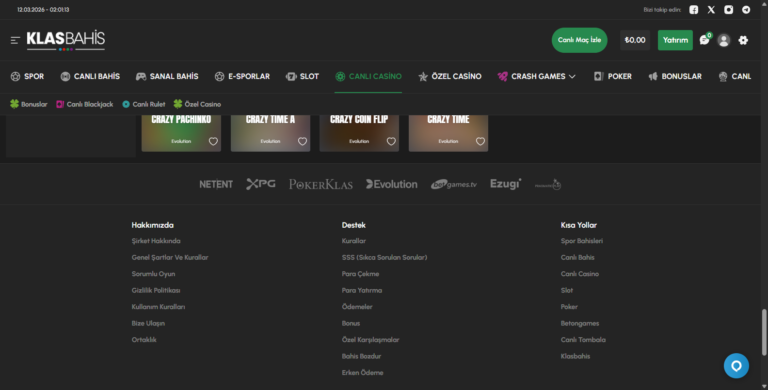Open Genel Şartlar Ve Kurallar link
This screenshot has width=768, height=390.
[x=169, y=257]
